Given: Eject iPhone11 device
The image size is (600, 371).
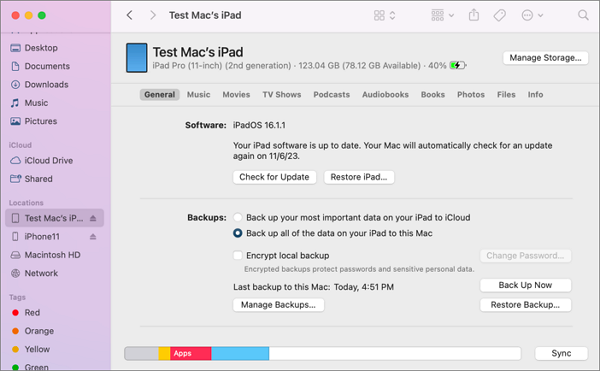Looking at the screenshot, I should pos(93,237).
